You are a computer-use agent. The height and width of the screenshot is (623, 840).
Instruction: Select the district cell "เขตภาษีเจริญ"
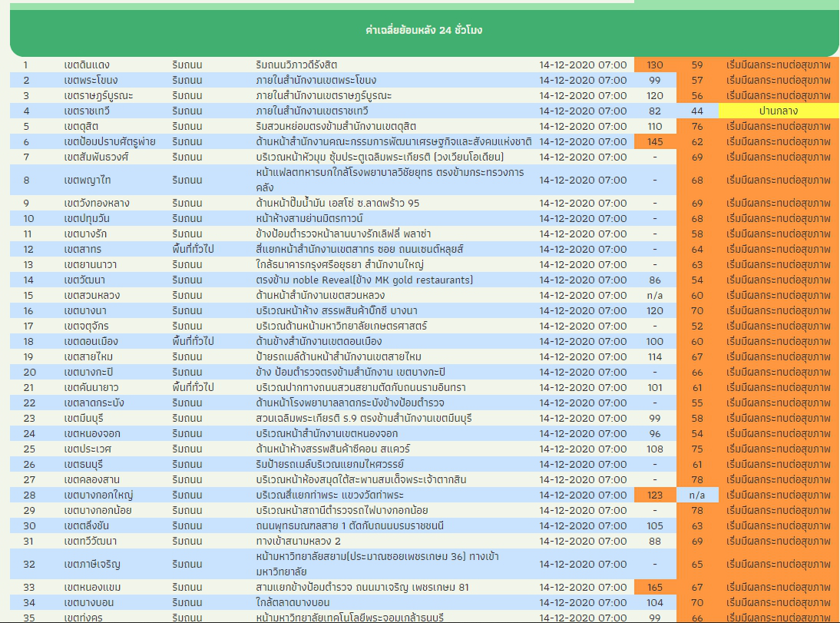coord(91,564)
